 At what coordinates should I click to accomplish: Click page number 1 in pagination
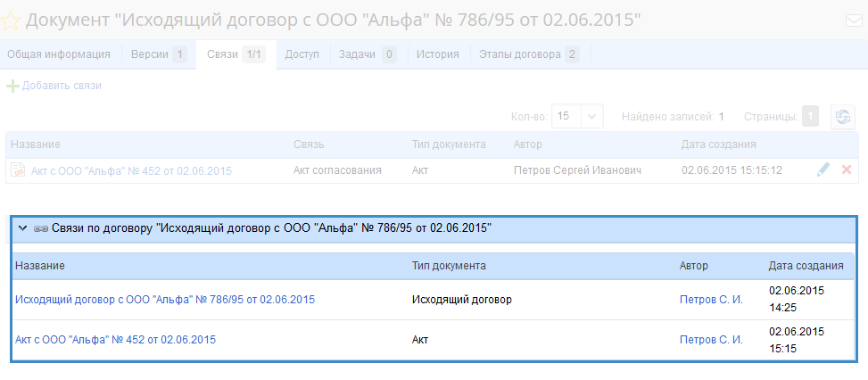(809, 117)
